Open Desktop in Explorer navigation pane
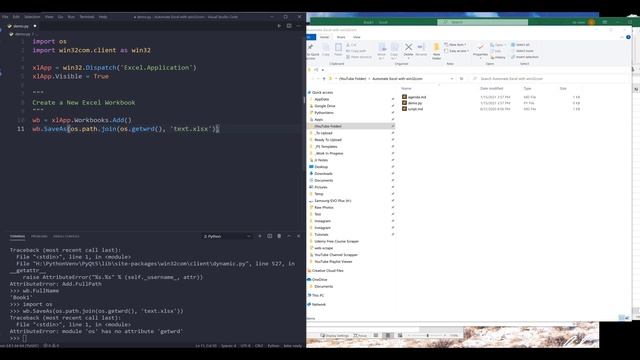The width and height of the screenshot is (640, 360). (321, 167)
